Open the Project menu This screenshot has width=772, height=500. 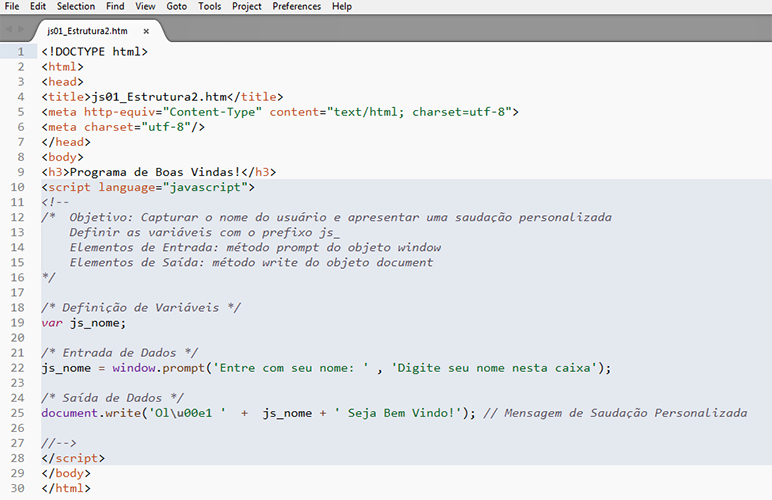tap(247, 6)
